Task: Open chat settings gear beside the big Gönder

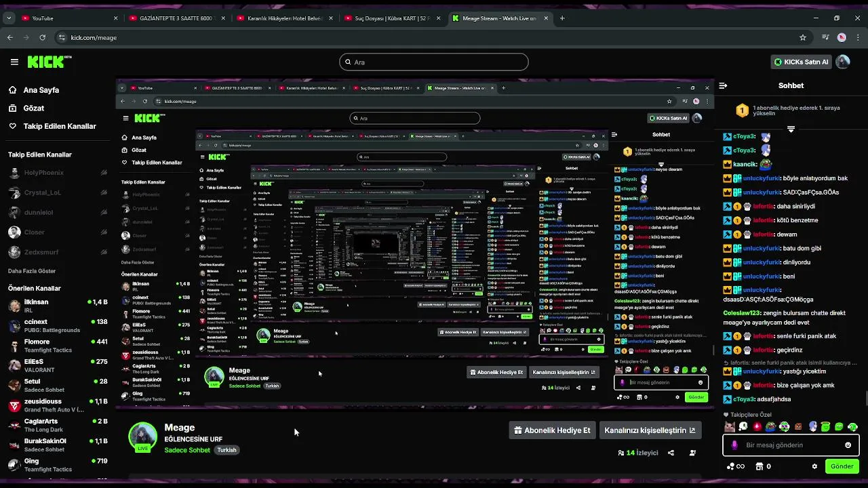Action: pos(814,466)
